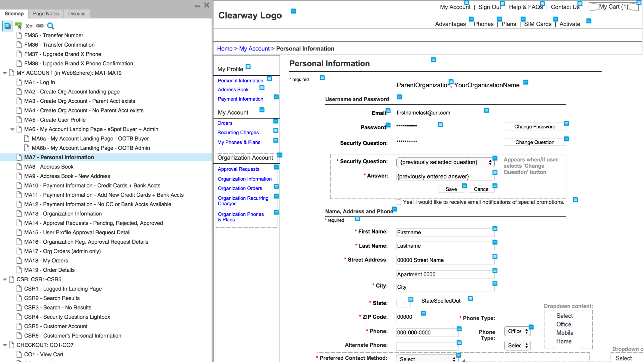Switch to the Page Notes tab
Image resolution: width=644 pixels, height=362 pixels.
(46, 14)
